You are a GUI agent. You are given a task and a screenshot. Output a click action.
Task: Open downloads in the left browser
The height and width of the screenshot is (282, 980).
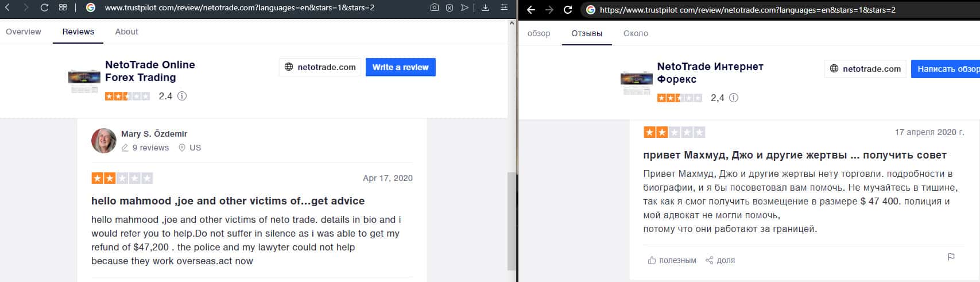[x=485, y=7]
